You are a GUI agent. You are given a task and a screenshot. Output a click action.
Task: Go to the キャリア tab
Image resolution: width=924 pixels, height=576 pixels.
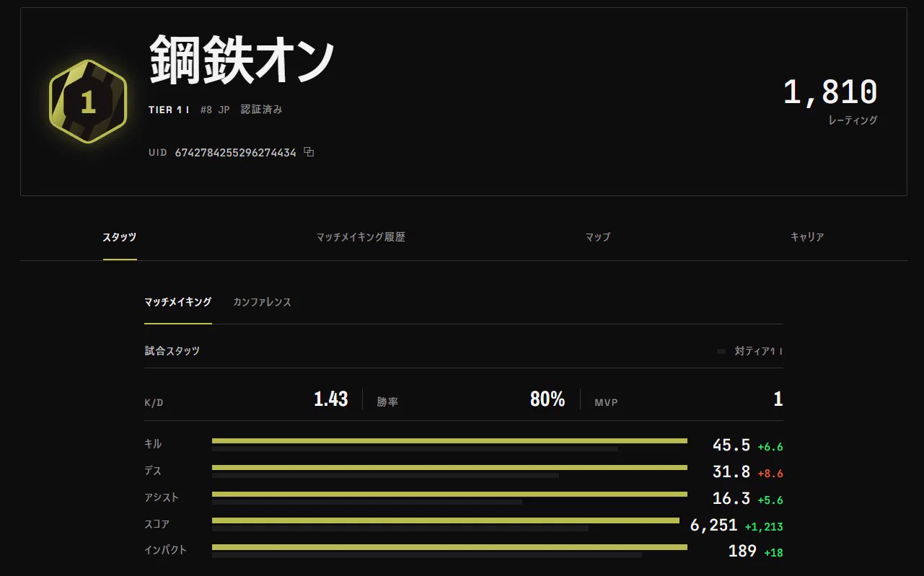(x=807, y=237)
